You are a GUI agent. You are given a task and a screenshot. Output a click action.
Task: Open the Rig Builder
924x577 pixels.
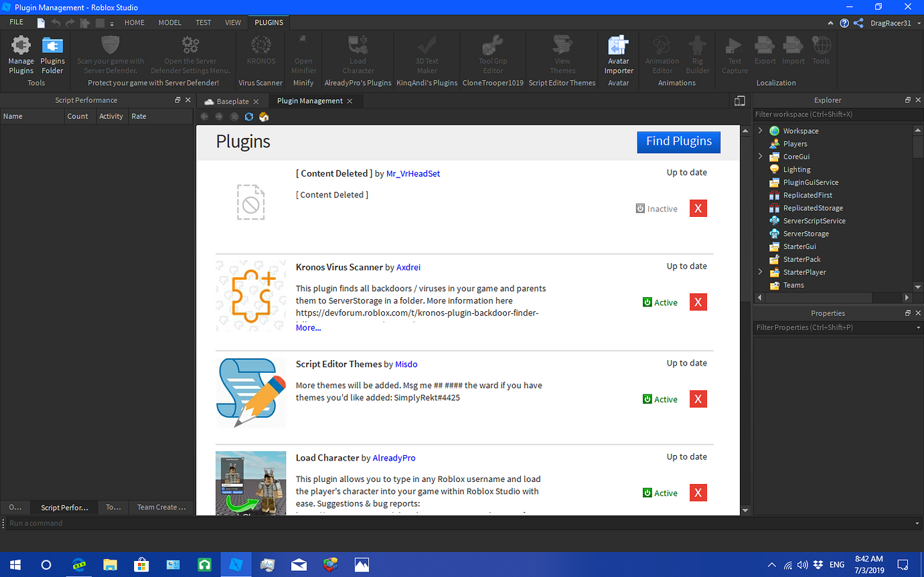(698, 55)
